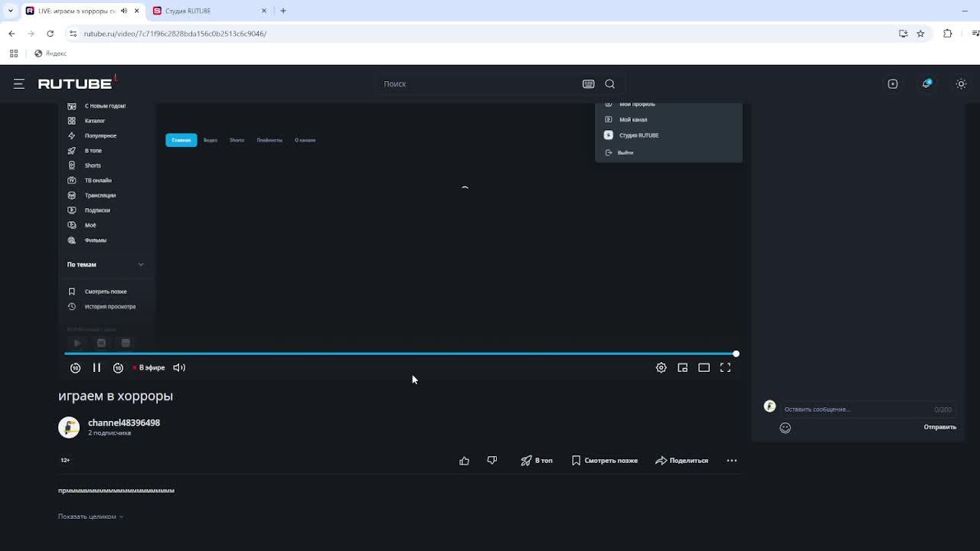
Task: Focus the Оставить сообщение chat field
Action: click(x=857, y=409)
